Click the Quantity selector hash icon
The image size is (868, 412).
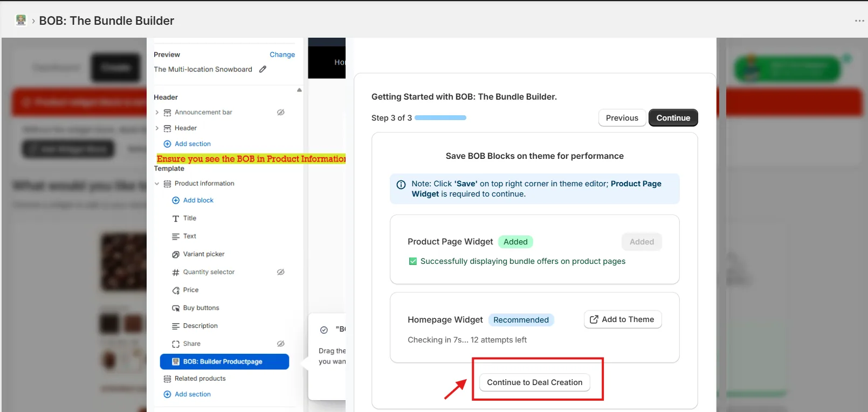pyautogui.click(x=176, y=273)
